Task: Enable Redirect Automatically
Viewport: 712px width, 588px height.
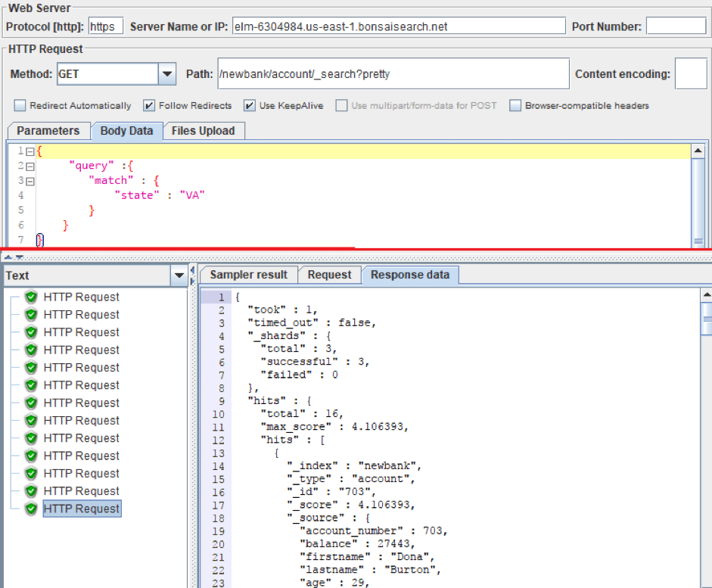Action: pos(19,105)
